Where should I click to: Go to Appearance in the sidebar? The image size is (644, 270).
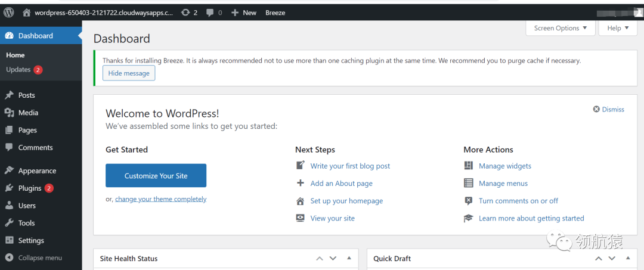point(37,171)
